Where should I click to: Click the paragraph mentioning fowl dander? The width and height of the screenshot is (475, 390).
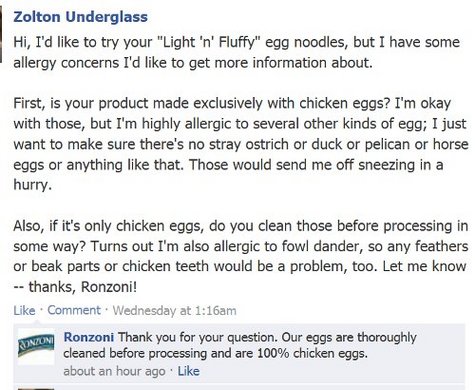(x=241, y=256)
